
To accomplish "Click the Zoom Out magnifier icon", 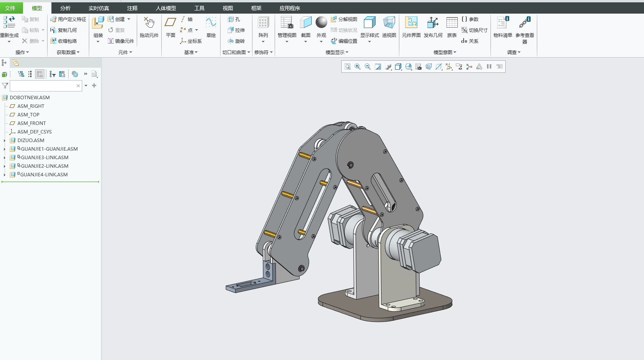I will pos(368,67).
